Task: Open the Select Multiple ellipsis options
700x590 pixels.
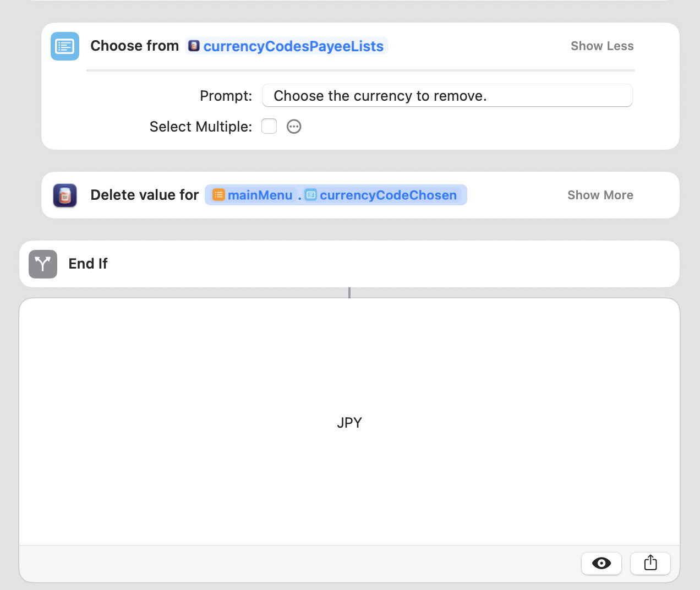Action: [294, 127]
